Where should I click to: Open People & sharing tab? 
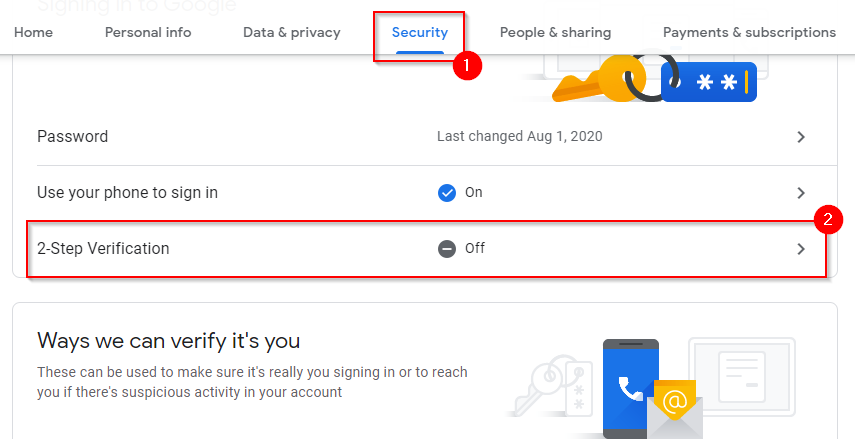pyautogui.click(x=555, y=32)
